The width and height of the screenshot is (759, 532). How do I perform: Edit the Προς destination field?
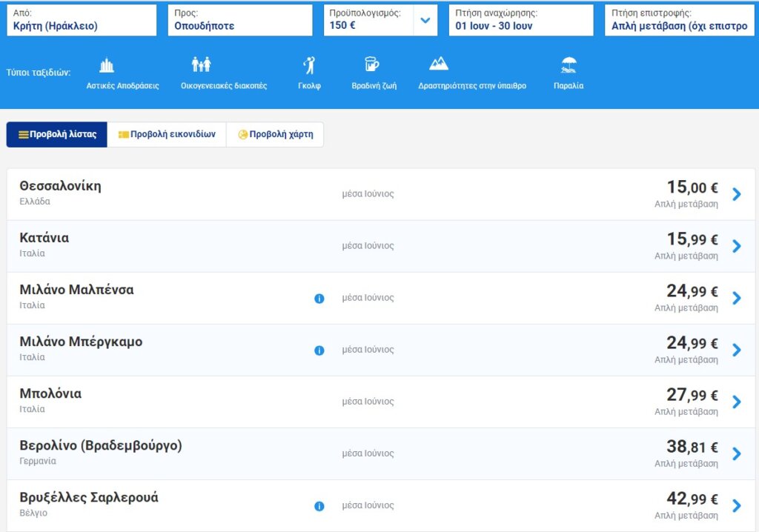(242, 21)
